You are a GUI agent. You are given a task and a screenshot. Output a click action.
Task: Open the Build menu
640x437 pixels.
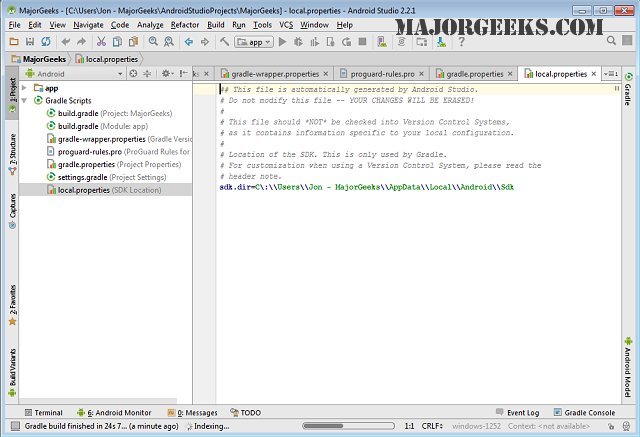point(216,25)
